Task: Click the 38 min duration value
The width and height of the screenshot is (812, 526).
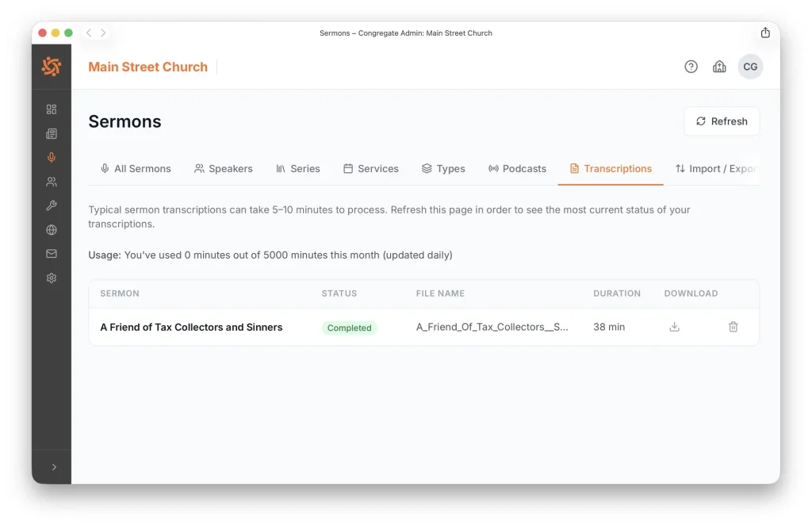Action: [609, 327]
